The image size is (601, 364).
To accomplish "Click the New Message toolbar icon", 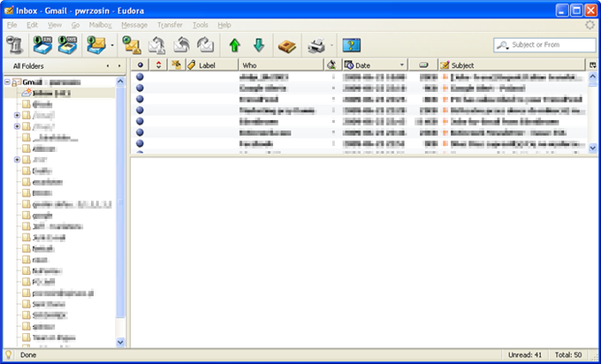I will click(x=132, y=45).
